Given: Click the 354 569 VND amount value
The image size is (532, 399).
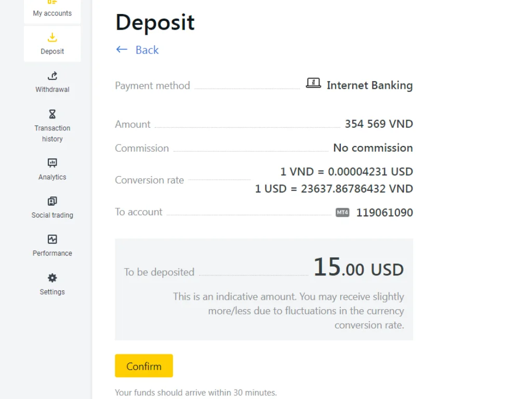Looking at the screenshot, I should point(378,124).
